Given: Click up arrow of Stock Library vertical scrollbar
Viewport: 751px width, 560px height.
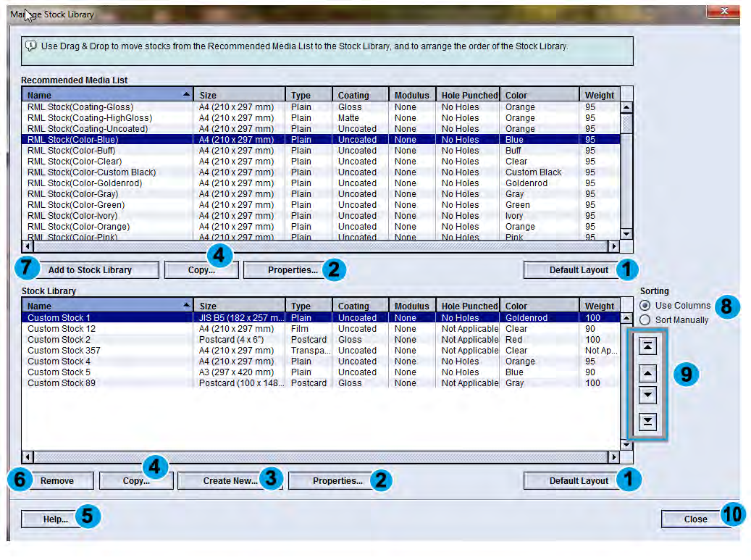Looking at the screenshot, I should point(626,318).
